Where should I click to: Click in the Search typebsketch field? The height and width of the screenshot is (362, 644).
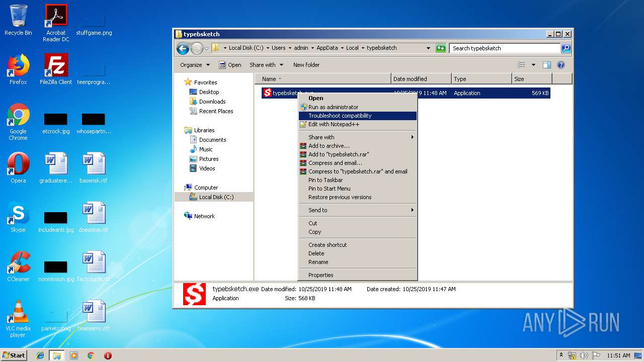tap(505, 48)
